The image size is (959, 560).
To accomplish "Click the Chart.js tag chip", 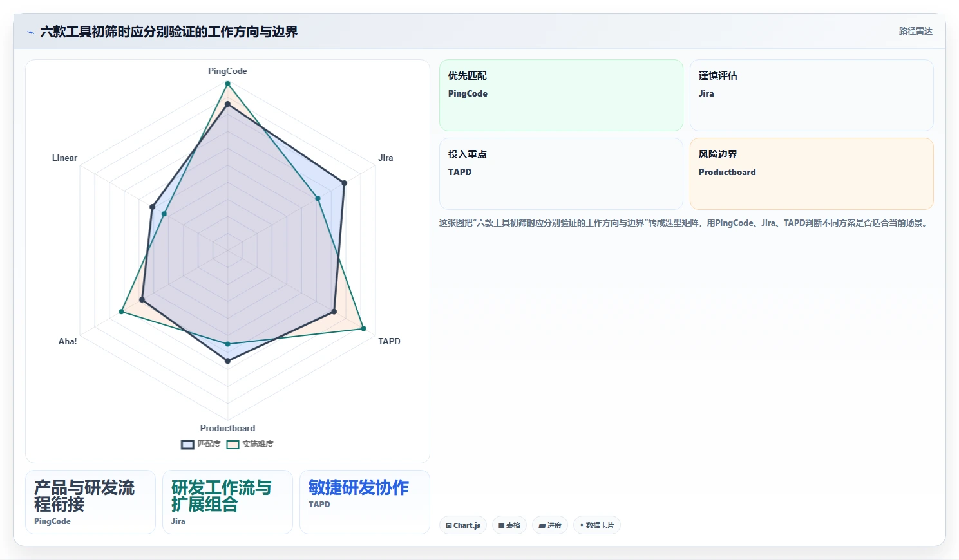I will (x=462, y=525).
